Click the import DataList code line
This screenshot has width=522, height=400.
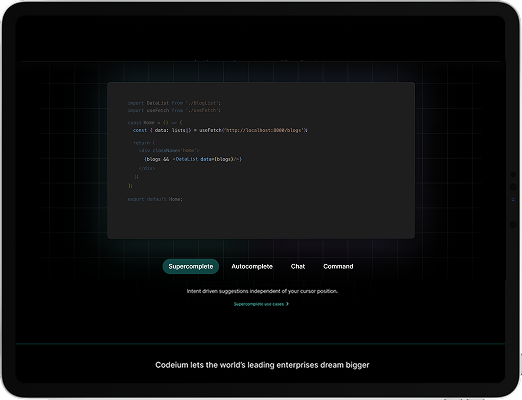(174, 103)
